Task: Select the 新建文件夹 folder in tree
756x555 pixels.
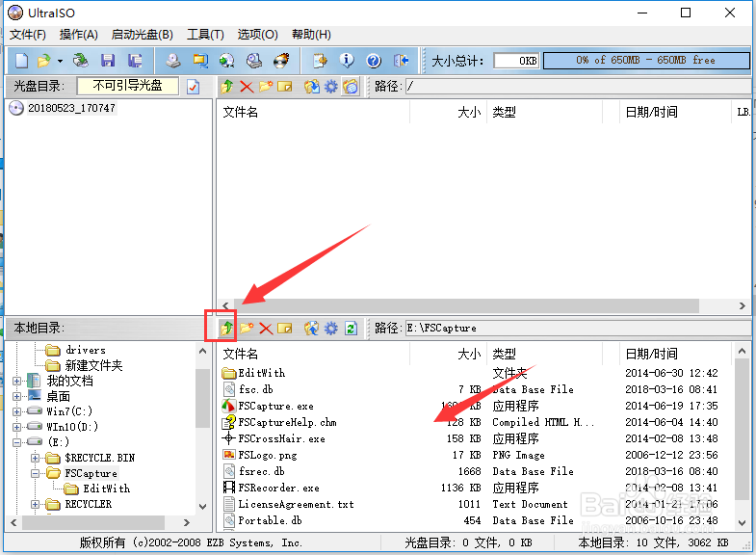Action: (93, 365)
